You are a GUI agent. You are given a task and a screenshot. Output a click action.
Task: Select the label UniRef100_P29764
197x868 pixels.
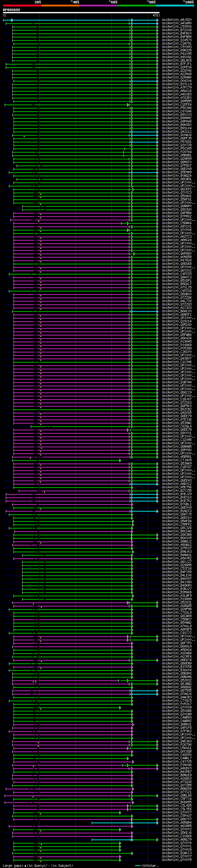point(177,152)
